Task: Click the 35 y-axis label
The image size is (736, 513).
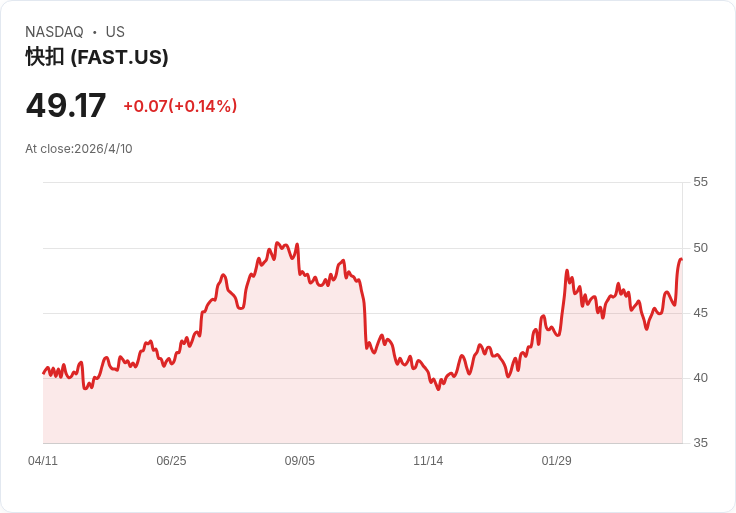Action: (700, 443)
